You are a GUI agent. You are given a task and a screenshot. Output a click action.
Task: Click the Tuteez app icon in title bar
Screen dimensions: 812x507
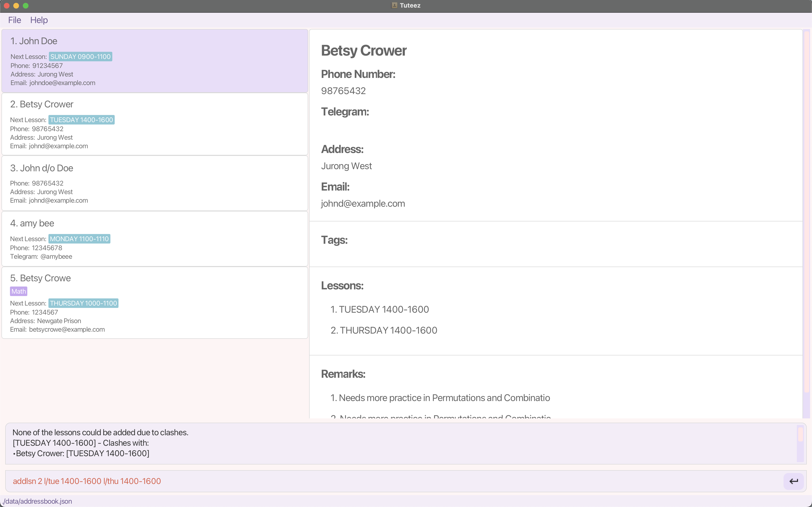click(394, 5)
